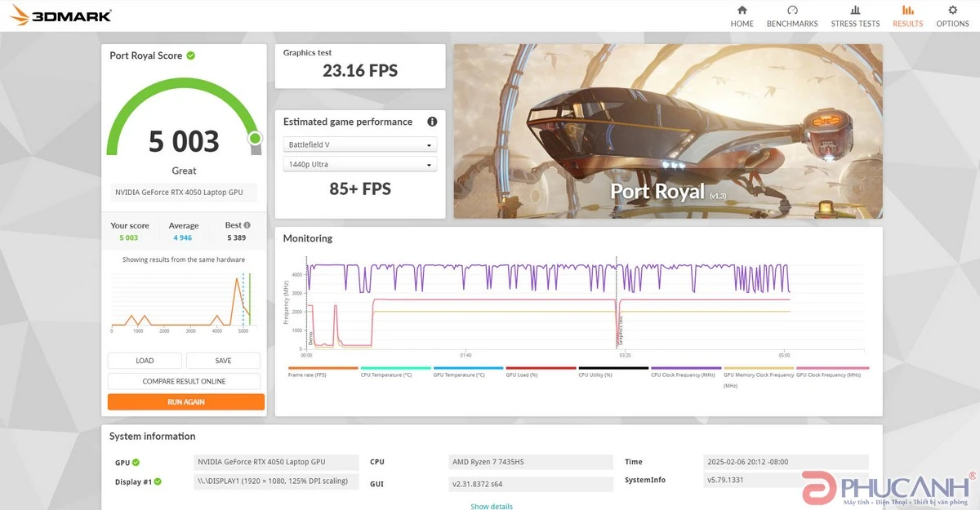The width and height of the screenshot is (980, 510).
Task: Click the 85+ FPS estimate
Action: [360, 189]
